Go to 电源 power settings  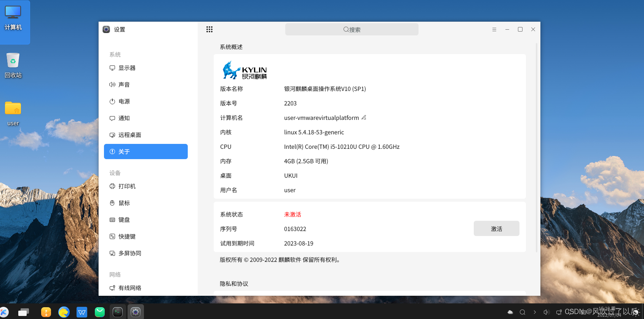(x=145, y=101)
